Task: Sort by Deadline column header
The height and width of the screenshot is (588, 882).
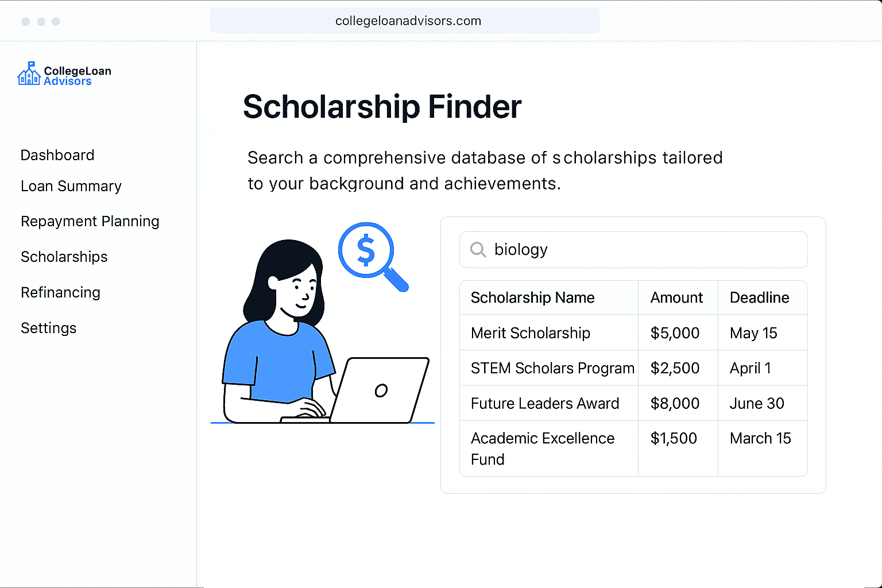Action: pyautogui.click(x=759, y=297)
